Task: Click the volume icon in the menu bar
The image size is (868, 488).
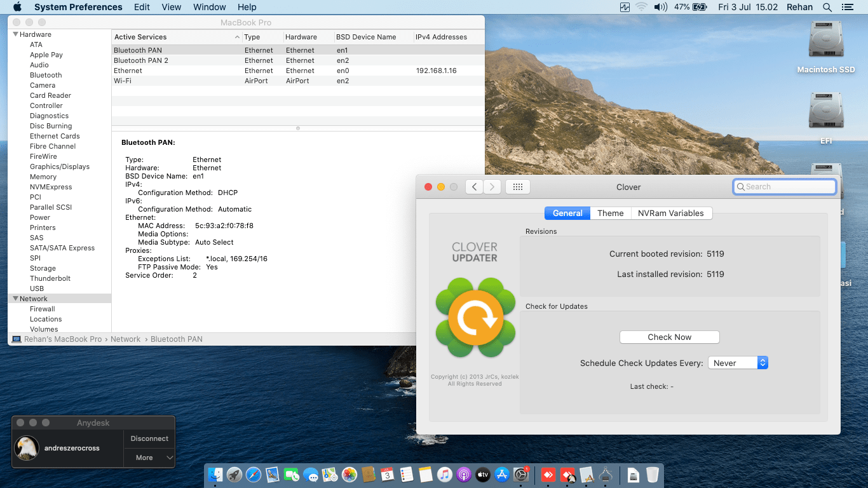Action: [x=661, y=7]
